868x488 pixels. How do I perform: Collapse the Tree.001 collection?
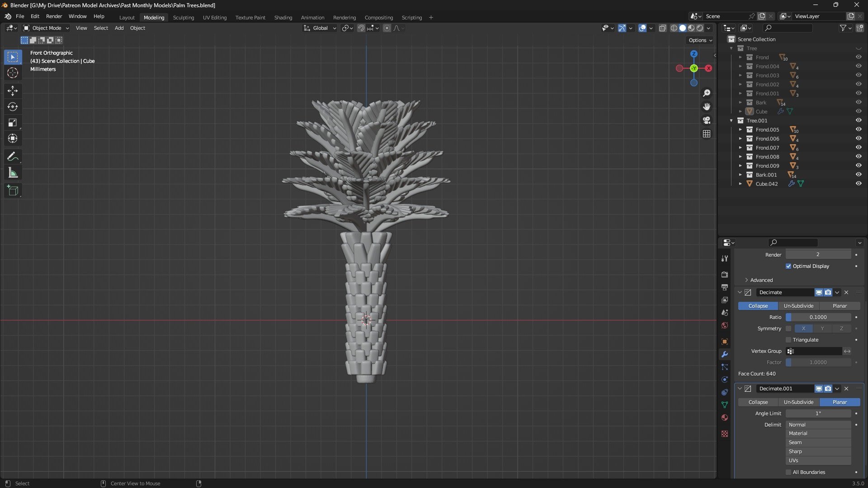coord(731,121)
